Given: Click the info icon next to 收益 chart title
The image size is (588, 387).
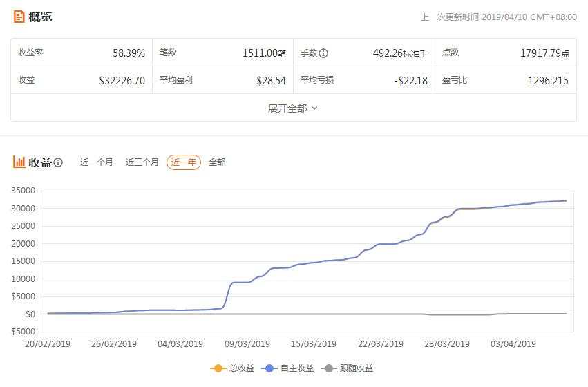Looking at the screenshot, I should pos(58,162).
